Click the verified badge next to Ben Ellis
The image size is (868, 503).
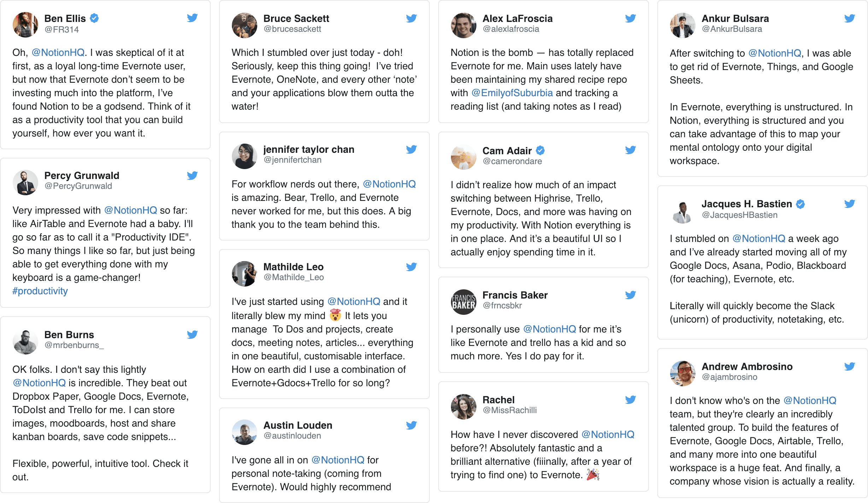(94, 17)
